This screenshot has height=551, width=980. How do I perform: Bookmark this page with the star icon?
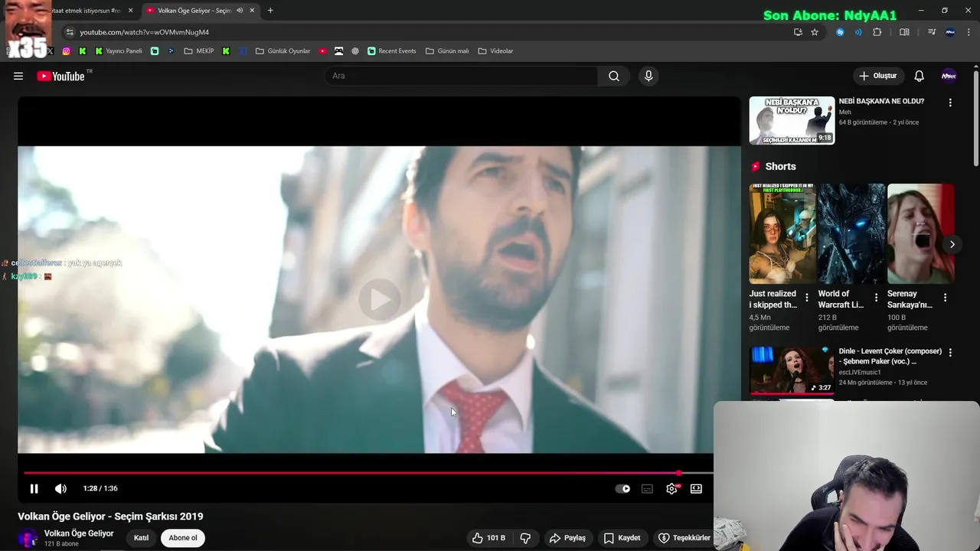pos(815,32)
